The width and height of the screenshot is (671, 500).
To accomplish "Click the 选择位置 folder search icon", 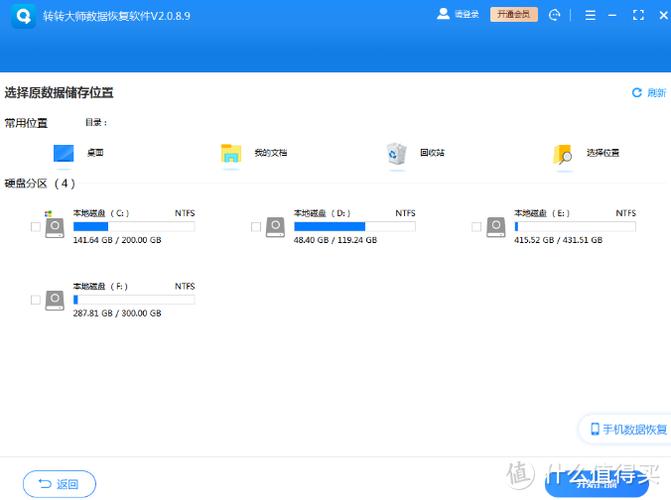I will (x=563, y=155).
